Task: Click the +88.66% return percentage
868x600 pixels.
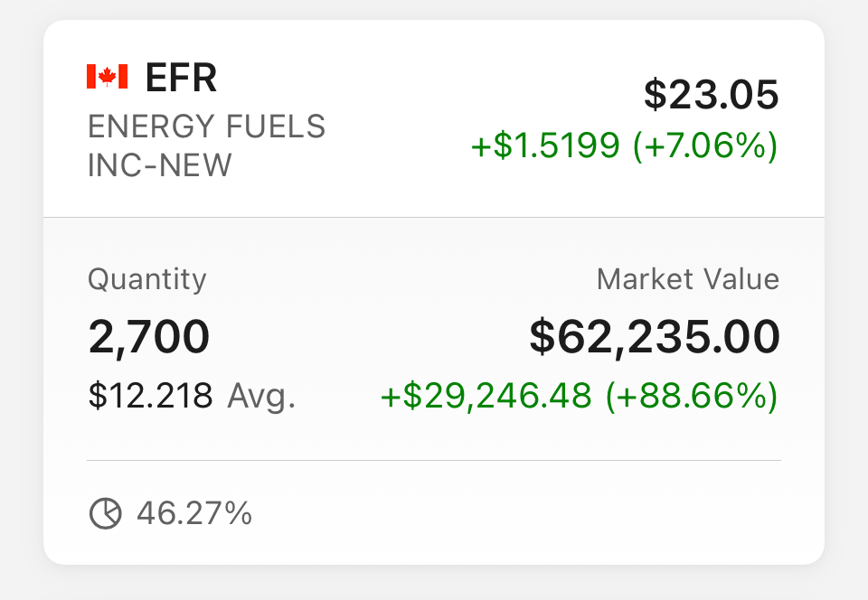Action: point(693,396)
